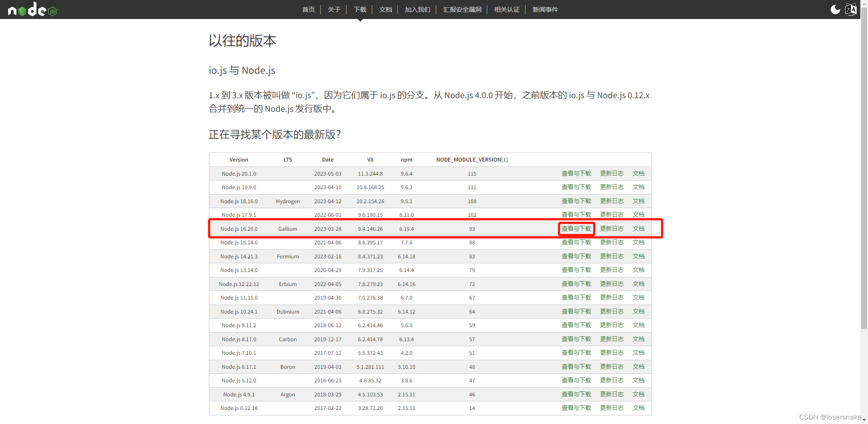Click 查看与下载 for Node.js 10.24.1
868x424 pixels.
click(576, 312)
